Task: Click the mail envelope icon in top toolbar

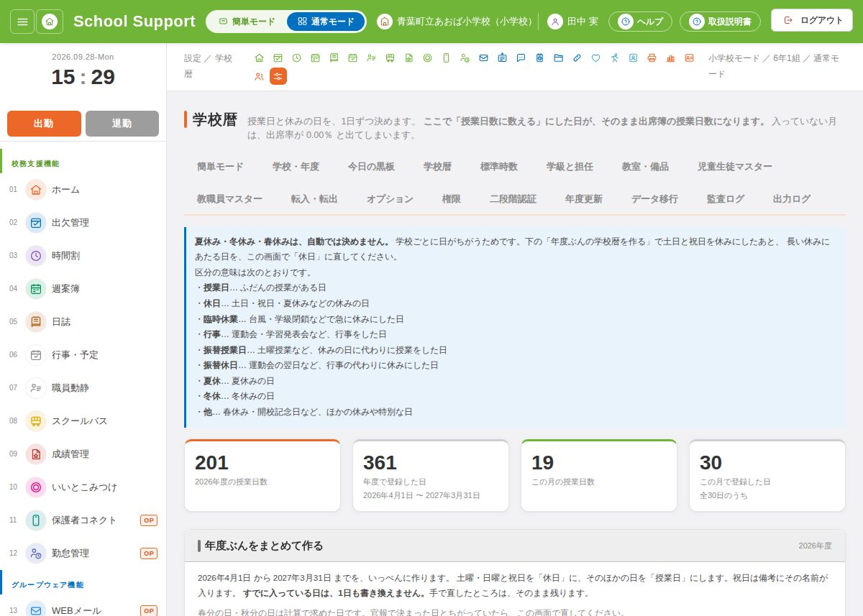Action: point(483,58)
